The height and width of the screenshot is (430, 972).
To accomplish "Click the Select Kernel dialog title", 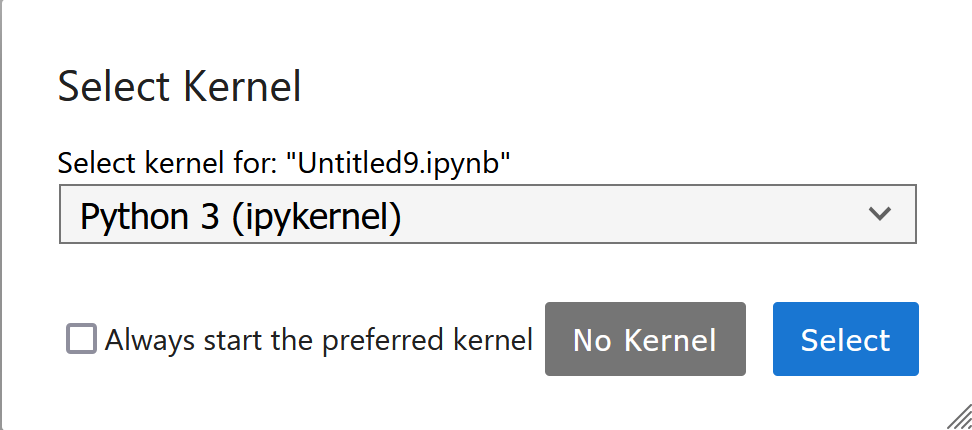I will pyautogui.click(x=180, y=87).
